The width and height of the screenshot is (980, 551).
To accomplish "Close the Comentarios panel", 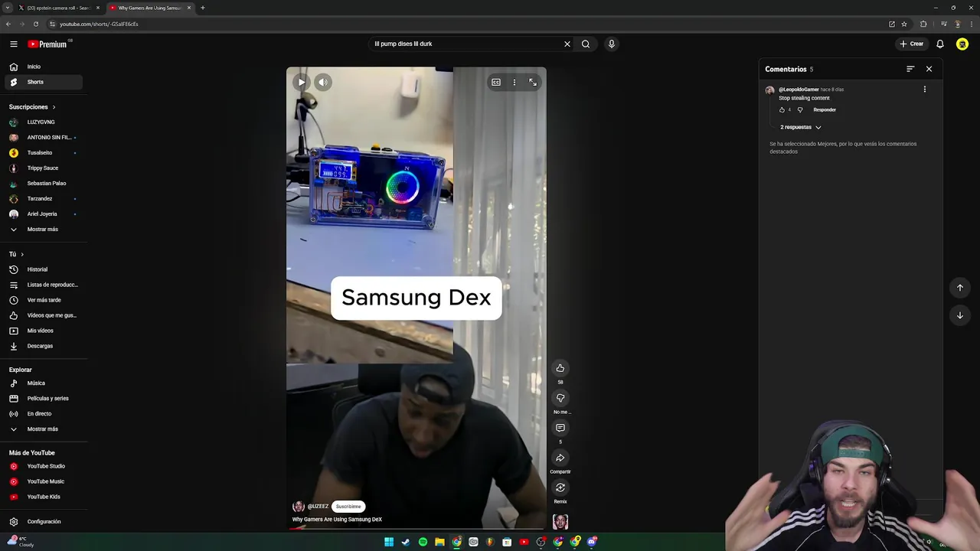I will [x=929, y=69].
